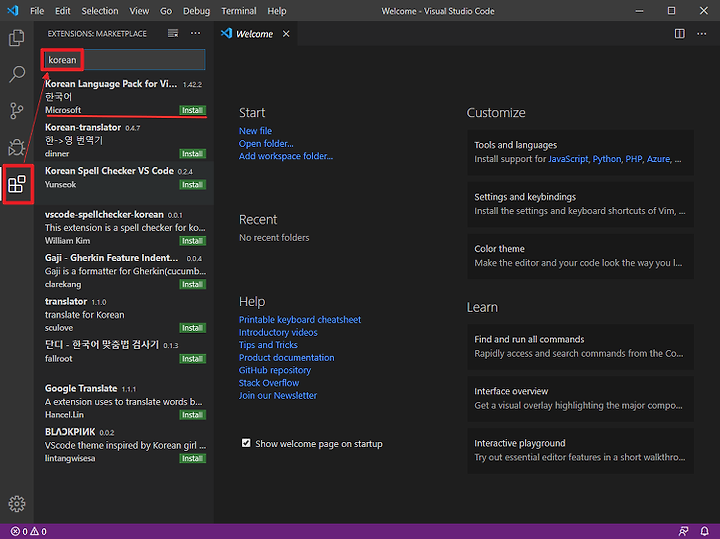Click New file link
This screenshot has width=720, height=539.
[x=255, y=131]
